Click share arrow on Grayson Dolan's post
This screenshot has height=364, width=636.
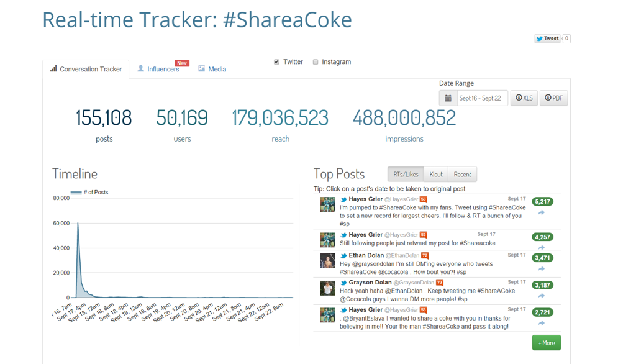coord(542,296)
